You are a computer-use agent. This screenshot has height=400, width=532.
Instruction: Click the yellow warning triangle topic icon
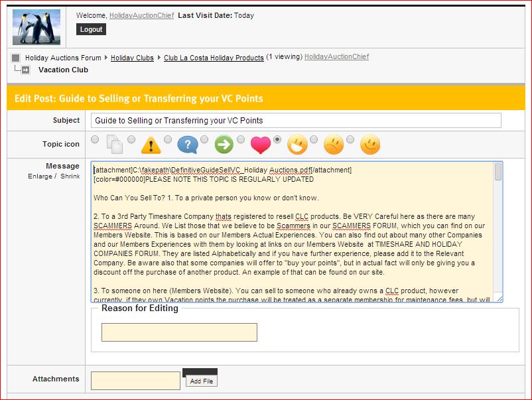click(x=151, y=144)
